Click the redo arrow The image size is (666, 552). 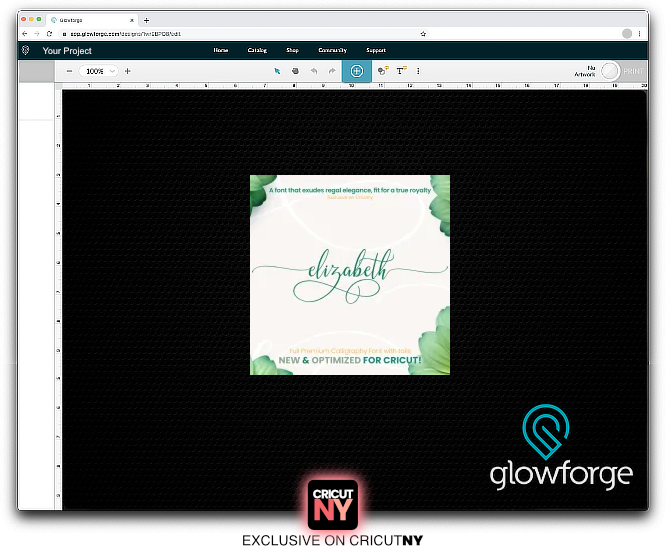(332, 71)
